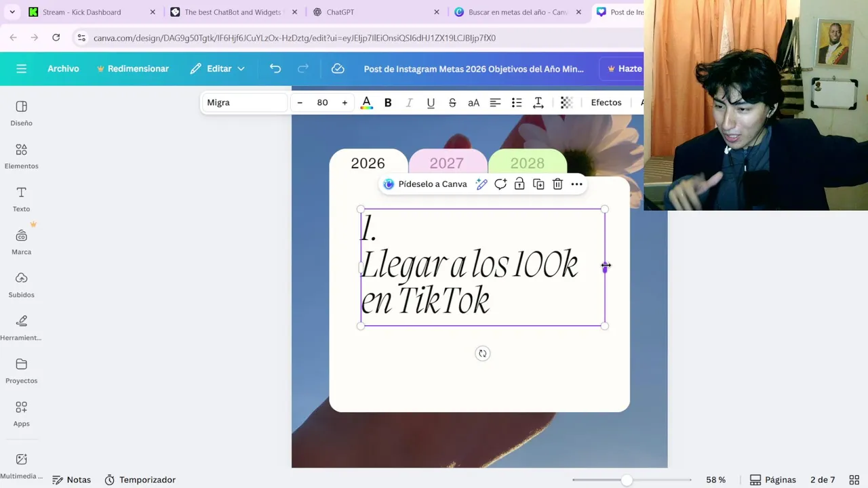Lock the selected text element
Viewport: 868px width, 488px height.
pyautogui.click(x=519, y=184)
